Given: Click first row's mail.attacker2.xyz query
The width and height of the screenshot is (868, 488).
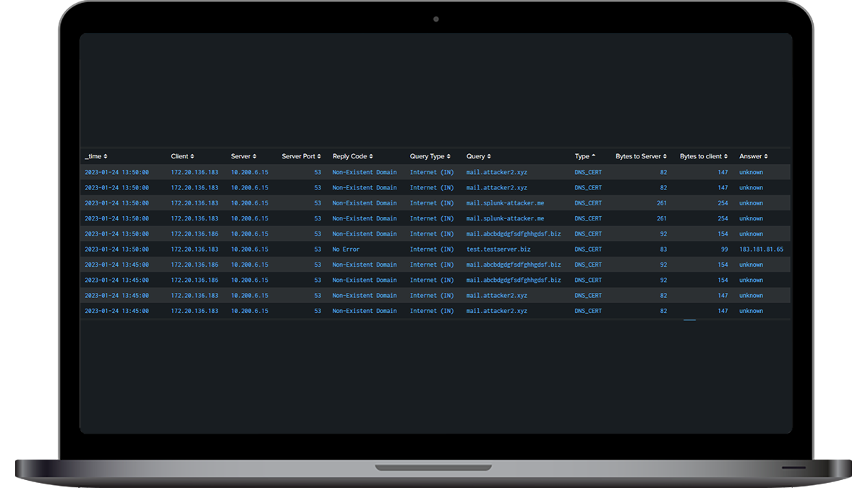Looking at the screenshot, I should coord(496,173).
